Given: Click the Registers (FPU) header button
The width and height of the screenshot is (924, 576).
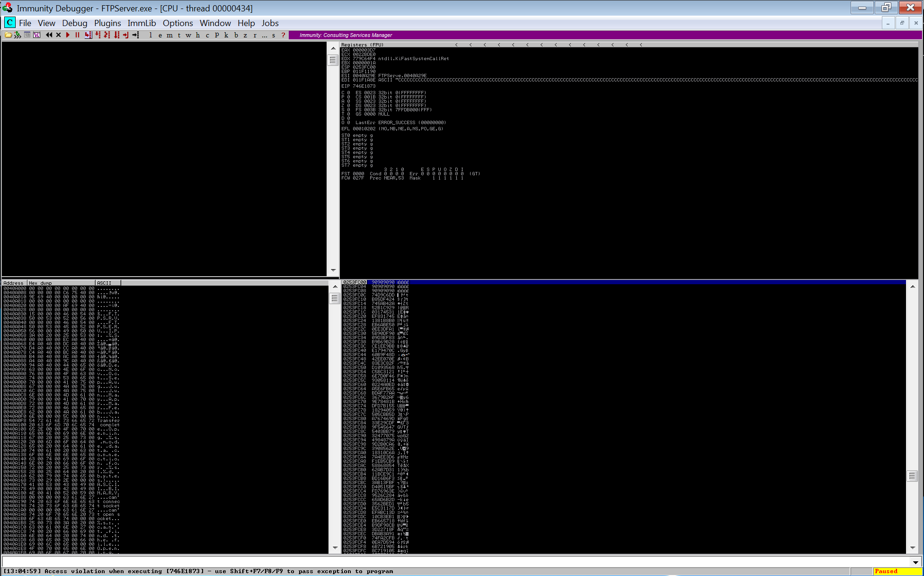Looking at the screenshot, I should pyautogui.click(x=363, y=45).
